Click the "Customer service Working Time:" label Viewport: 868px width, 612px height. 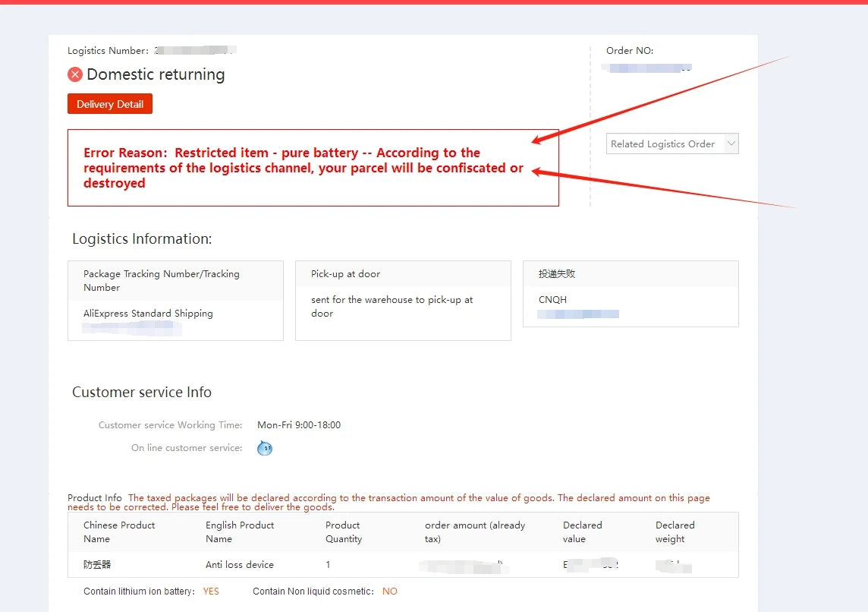point(171,424)
